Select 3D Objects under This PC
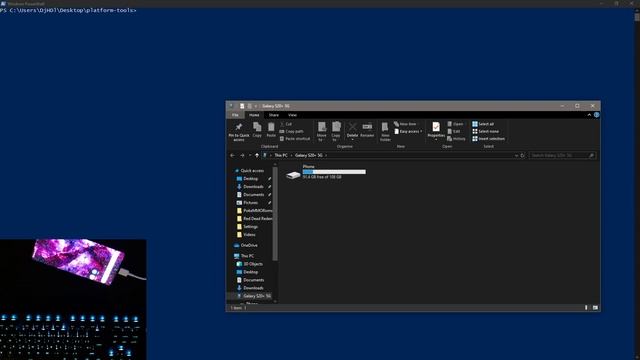 253,264
